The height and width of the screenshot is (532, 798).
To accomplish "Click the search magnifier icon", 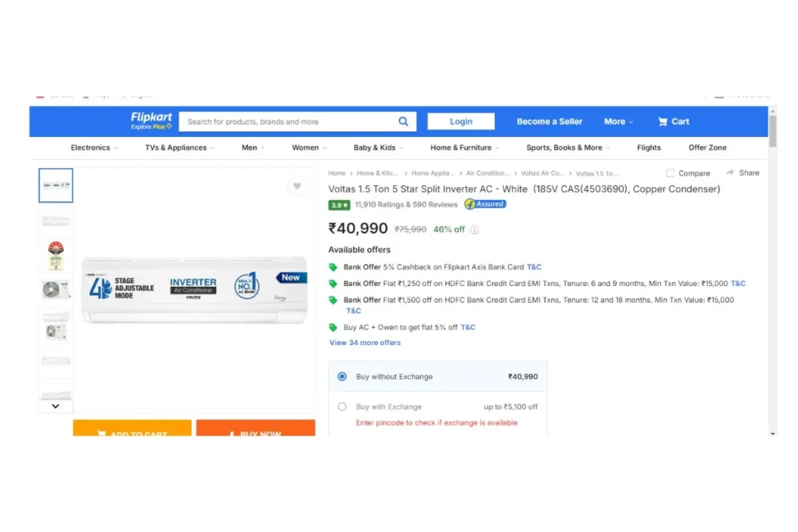I will pyautogui.click(x=403, y=122).
